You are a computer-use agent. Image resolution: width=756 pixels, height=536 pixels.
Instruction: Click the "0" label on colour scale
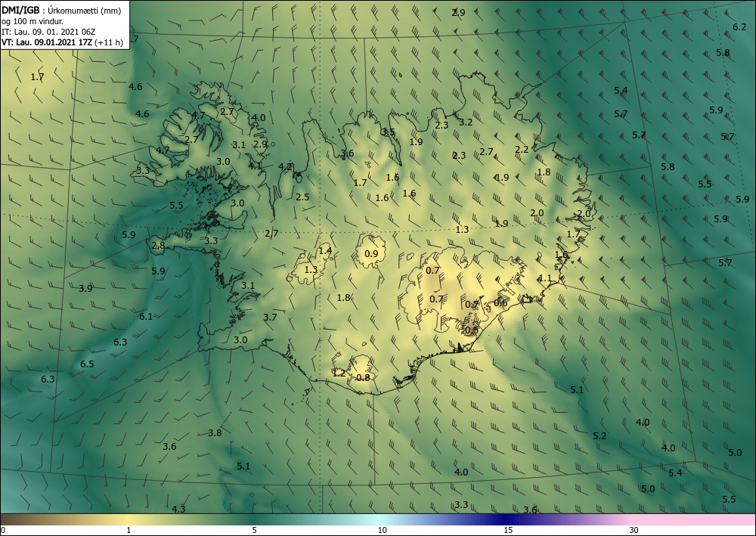click(x=3, y=530)
